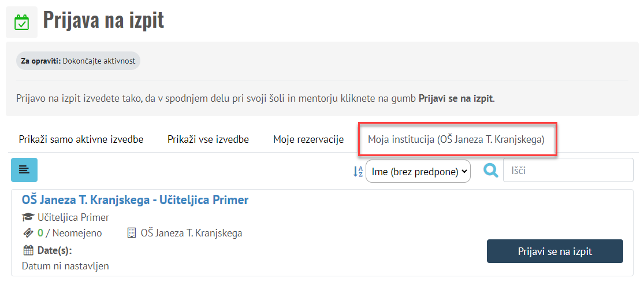644x285 pixels.
Task: Click the 'Za opraviti: Dokončajte aktivnost' badge
Action: coord(78,61)
